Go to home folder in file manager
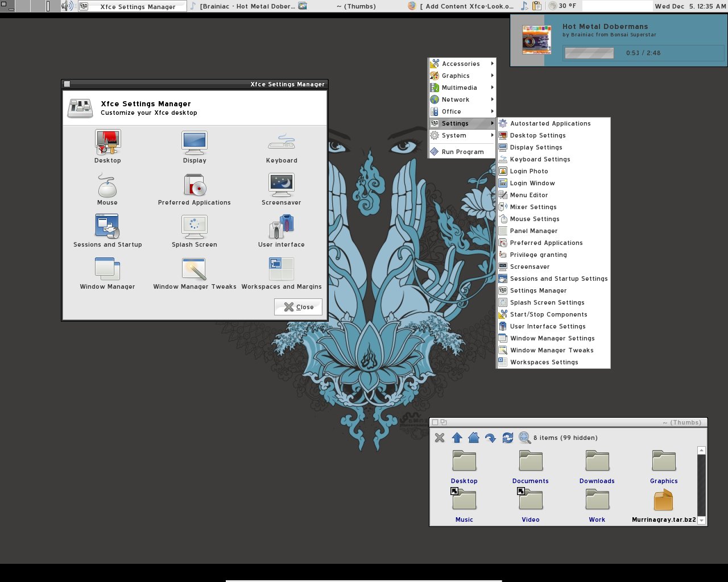Viewport: 728px width, 582px height. pyautogui.click(x=474, y=438)
